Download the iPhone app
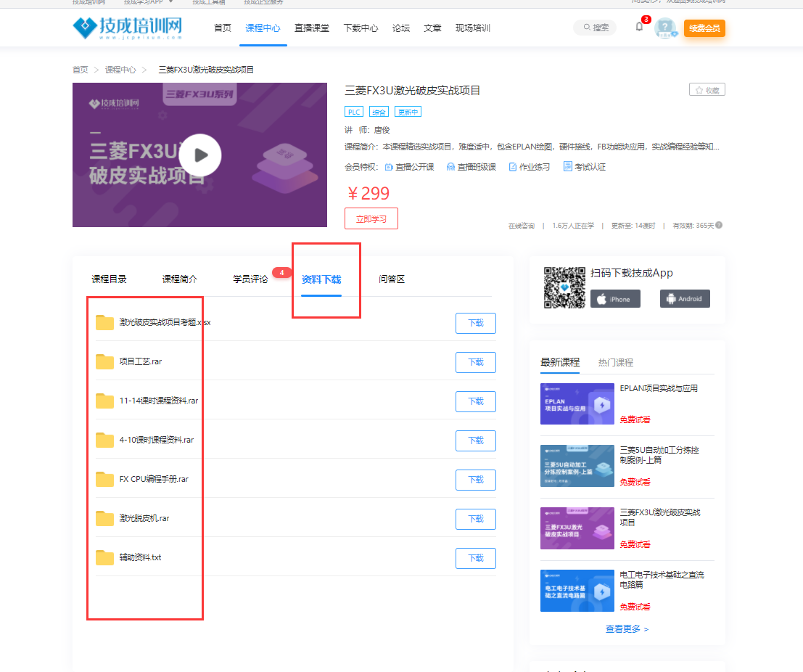The height and width of the screenshot is (672, 803). coord(615,299)
